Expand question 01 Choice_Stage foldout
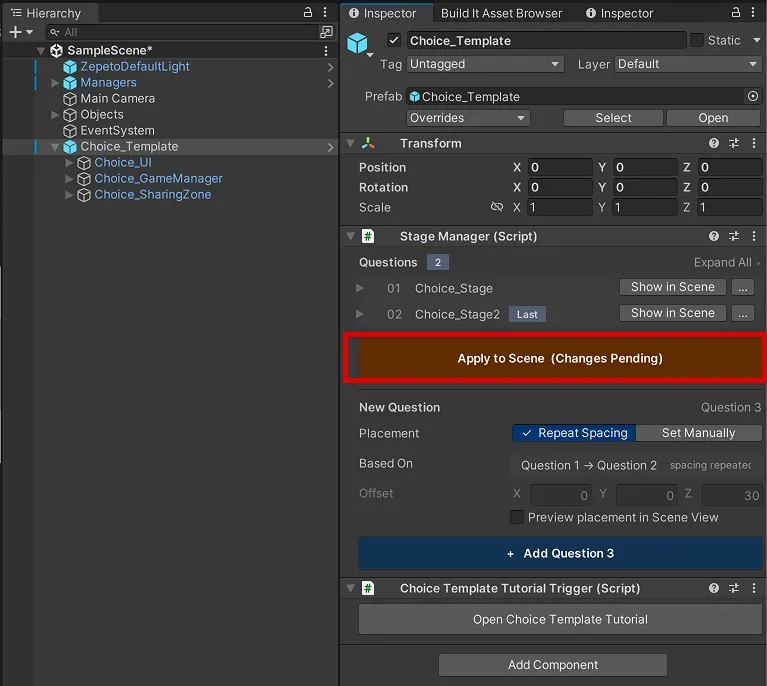The width and height of the screenshot is (767, 686). coord(360,288)
